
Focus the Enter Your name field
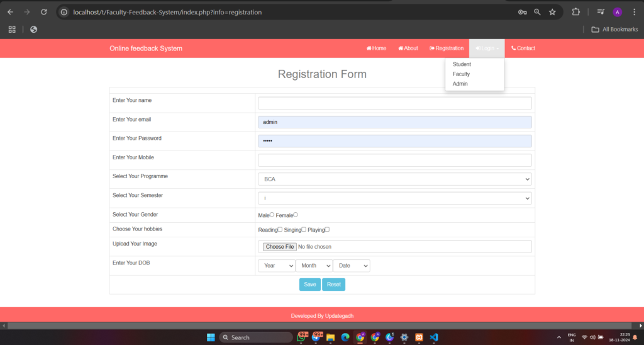click(x=395, y=103)
